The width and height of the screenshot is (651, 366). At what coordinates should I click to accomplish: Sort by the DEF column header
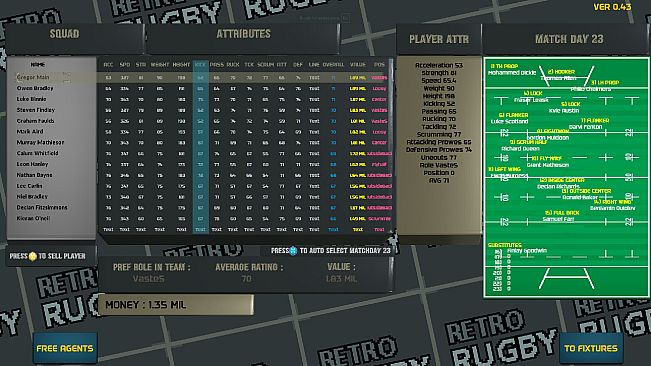298,65
